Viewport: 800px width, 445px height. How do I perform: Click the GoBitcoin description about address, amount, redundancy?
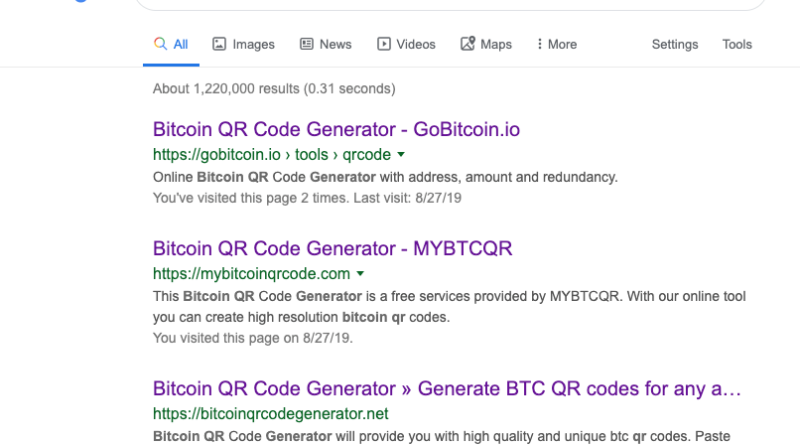click(x=385, y=178)
